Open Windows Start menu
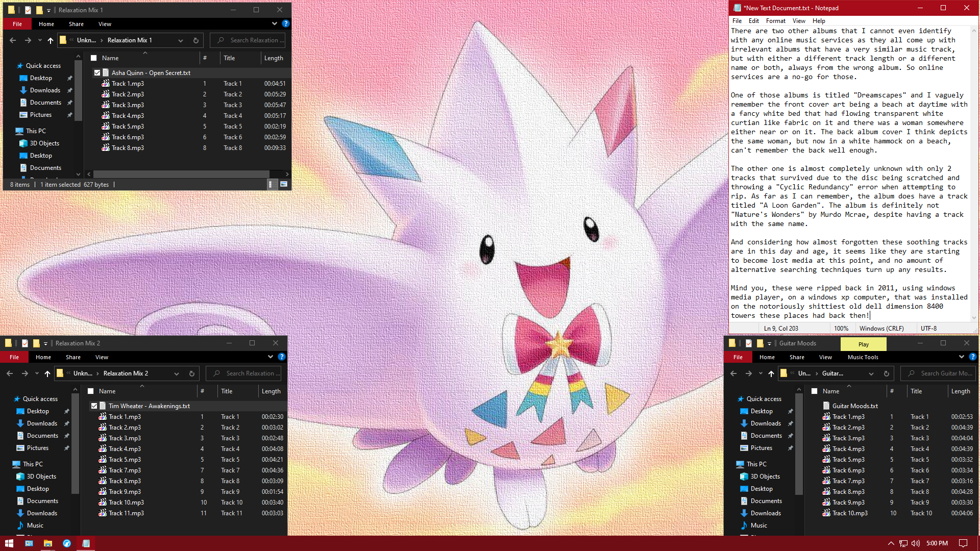The height and width of the screenshot is (551, 980). click(x=9, y=543)
